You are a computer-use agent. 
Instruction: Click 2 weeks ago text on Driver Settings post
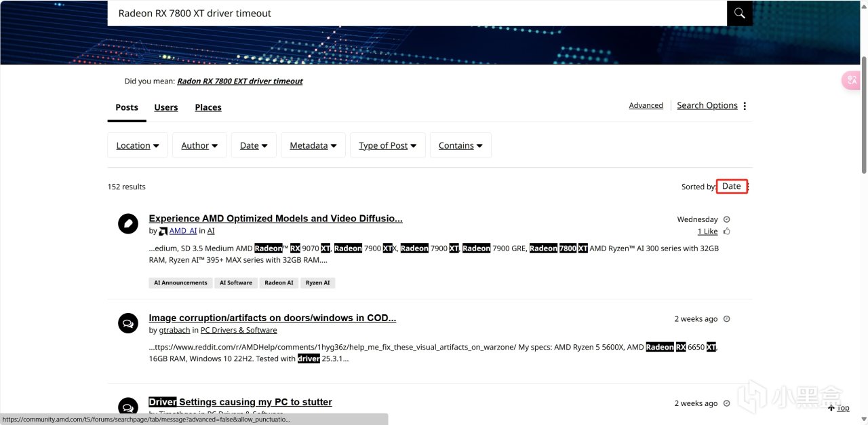tap(696, 403)
